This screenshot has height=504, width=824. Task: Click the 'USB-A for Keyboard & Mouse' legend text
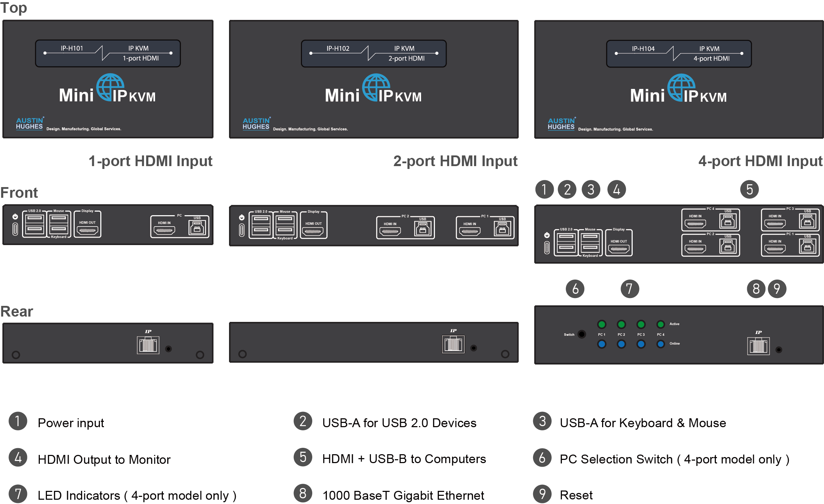(x=643, y=423)
